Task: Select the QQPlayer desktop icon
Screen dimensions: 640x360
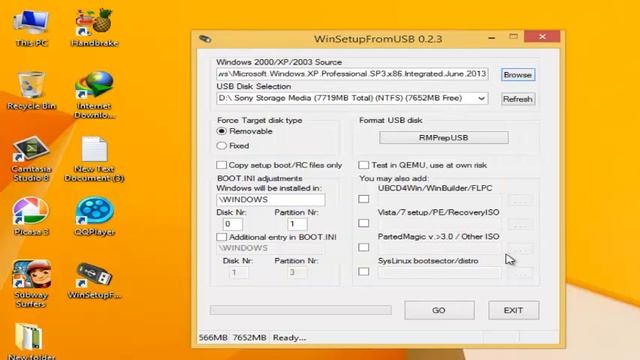Action: coord(94,217)
